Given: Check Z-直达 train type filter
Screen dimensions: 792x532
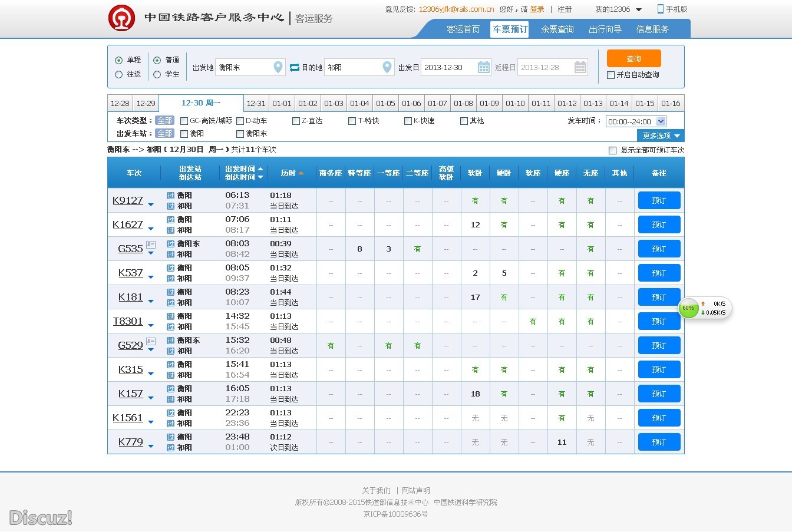Looking at the screenshot, I should coord(296,121).
